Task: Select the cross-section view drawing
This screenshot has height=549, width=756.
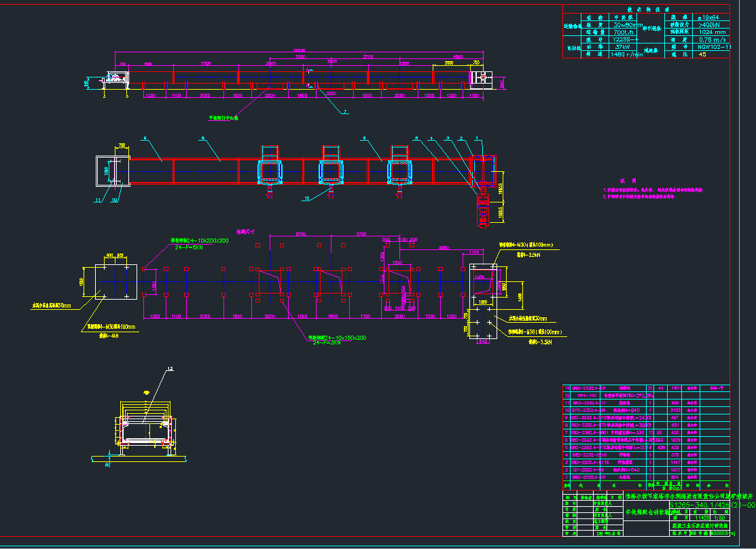Action: (x=147, y=429)
